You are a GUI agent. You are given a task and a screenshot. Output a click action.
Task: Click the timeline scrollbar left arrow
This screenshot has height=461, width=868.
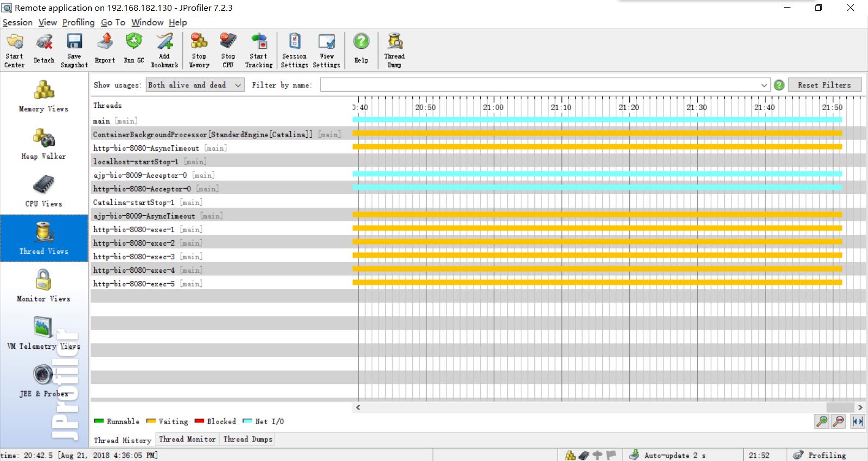(x=358, y=407)
